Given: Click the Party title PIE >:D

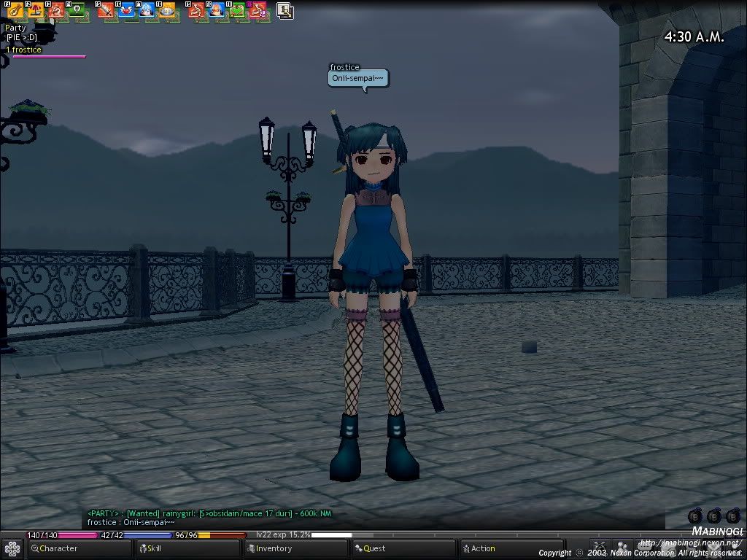Looking at the screenshot, I should click(21, 37).
